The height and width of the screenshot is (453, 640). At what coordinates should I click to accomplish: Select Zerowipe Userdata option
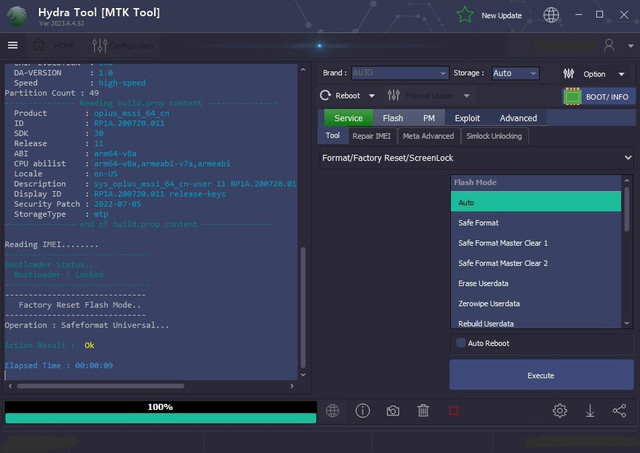click(x=536, y=304)
